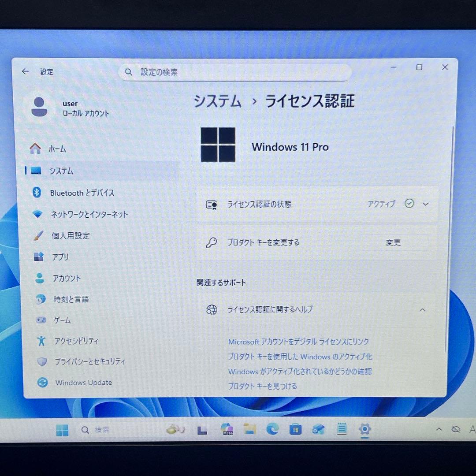Image resolution: width=476 pixels, height=476 pixels.
Task: Click the Bluetooth icon in the sidebar
Action: pos(37,192)
